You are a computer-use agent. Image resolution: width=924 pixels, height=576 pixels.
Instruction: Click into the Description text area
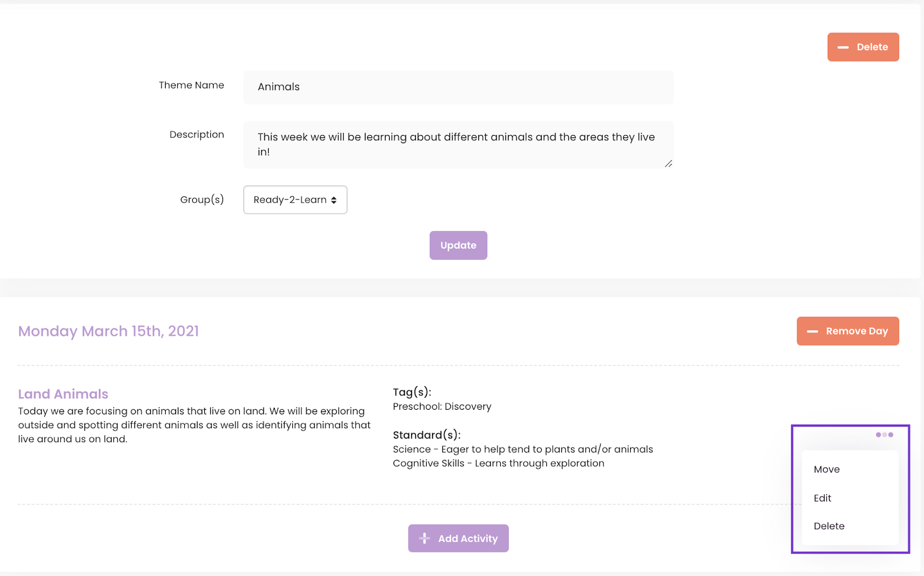click(x=459, y=144)
